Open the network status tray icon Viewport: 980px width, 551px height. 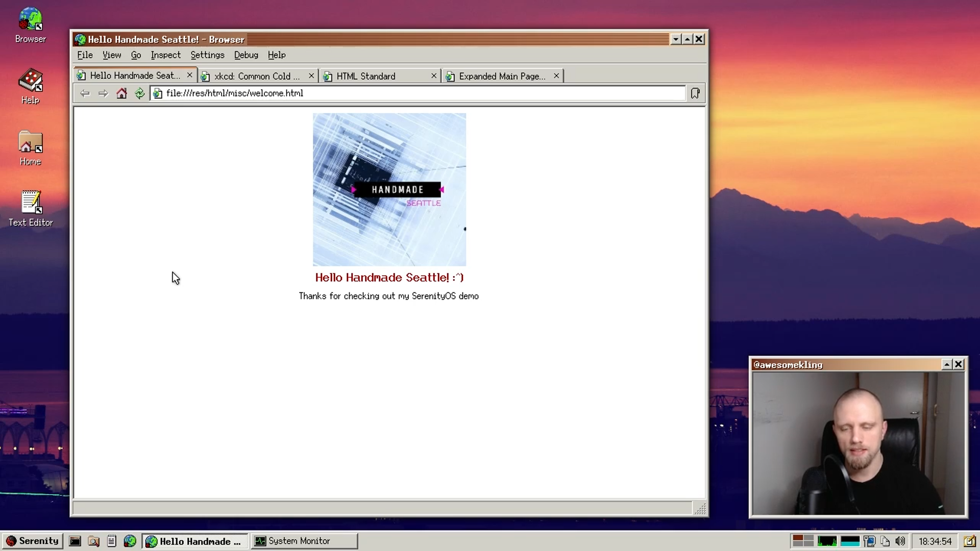[x=869, y=541]
